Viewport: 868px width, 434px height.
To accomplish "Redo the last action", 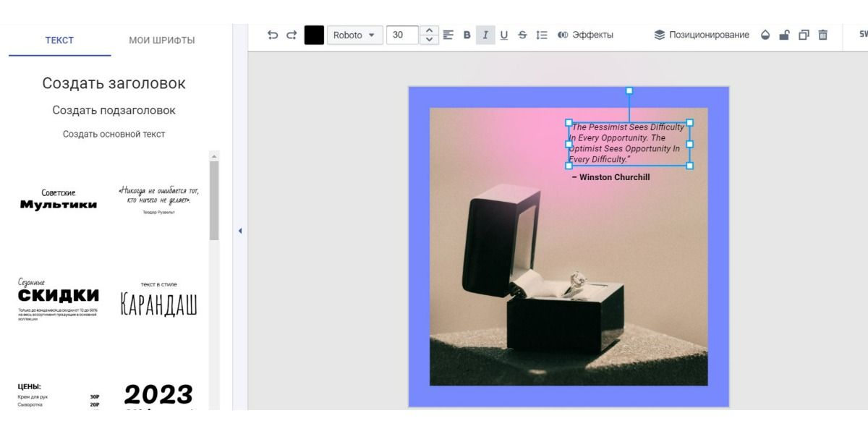I will click(292, 35).
